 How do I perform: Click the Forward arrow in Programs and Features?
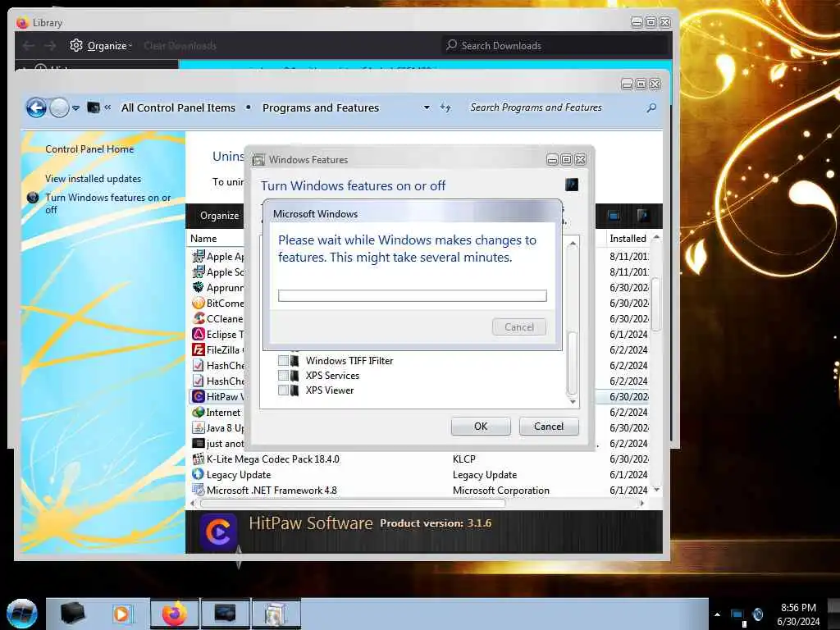(x=59, y=107)
